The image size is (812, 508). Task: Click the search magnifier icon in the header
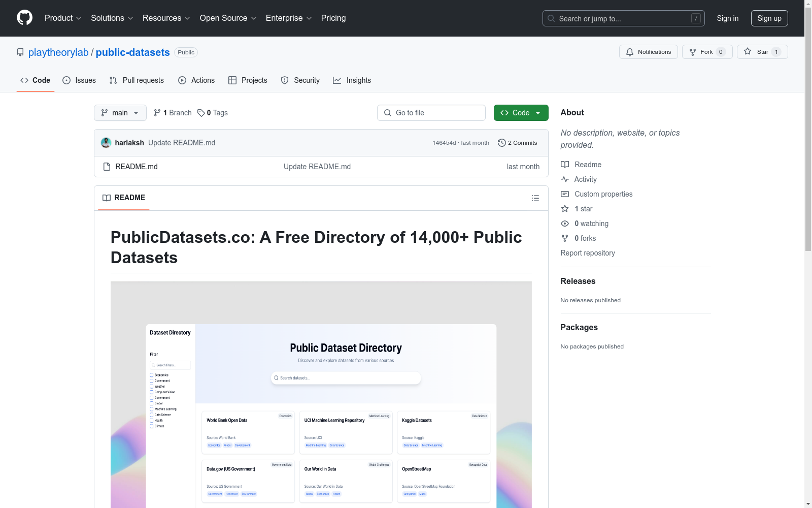(551, 18)
